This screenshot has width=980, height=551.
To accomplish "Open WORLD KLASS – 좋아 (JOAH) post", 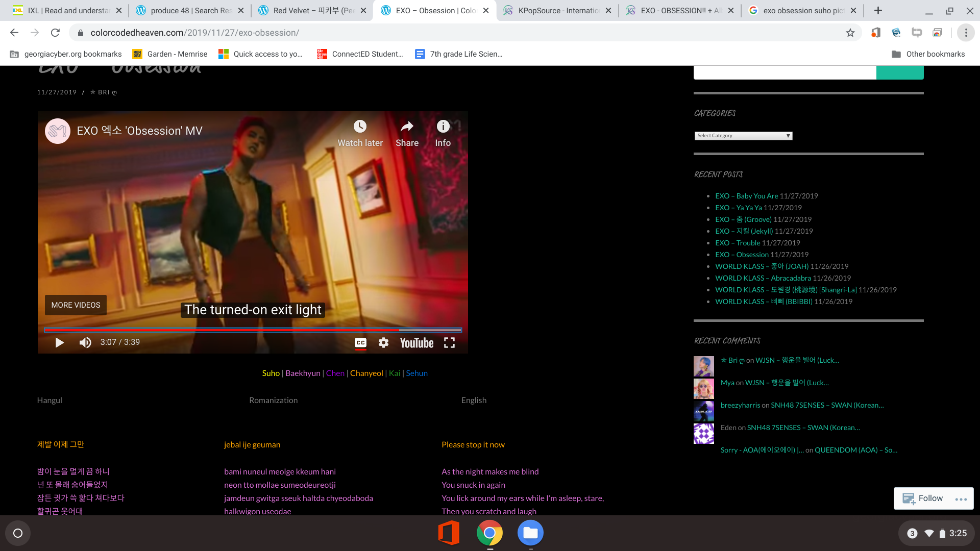I will pyautogui.click(x=762, y=266).
